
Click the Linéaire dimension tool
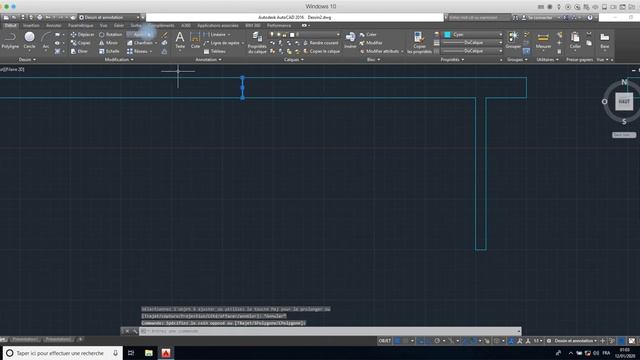click(215, 35)
